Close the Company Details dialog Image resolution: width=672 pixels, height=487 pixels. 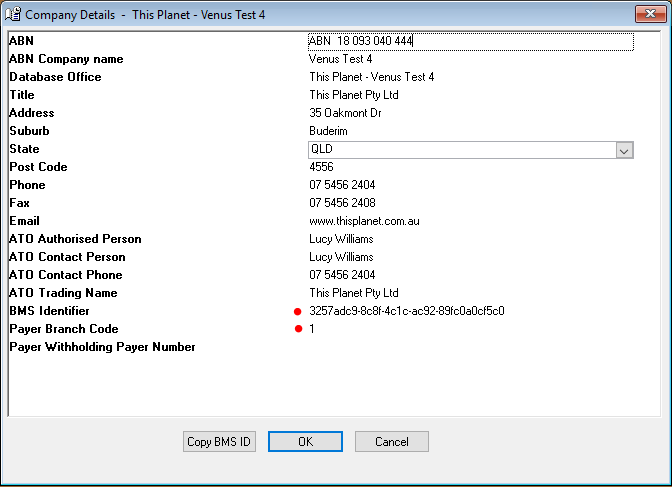click(x=650, y=14)
